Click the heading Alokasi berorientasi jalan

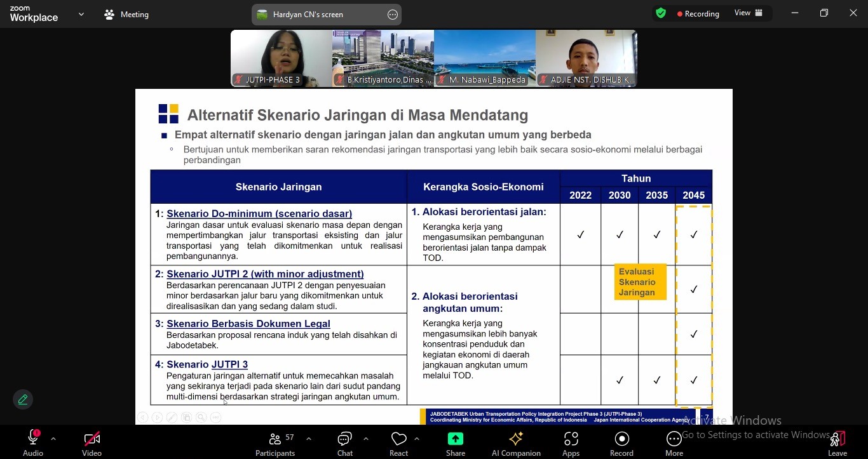tap(478, 212)
